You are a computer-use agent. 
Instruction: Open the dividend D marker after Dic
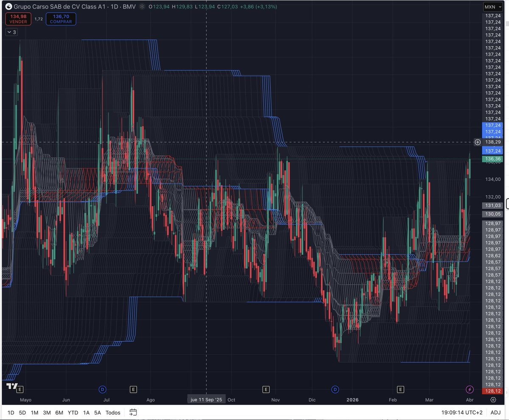point(336,389)
